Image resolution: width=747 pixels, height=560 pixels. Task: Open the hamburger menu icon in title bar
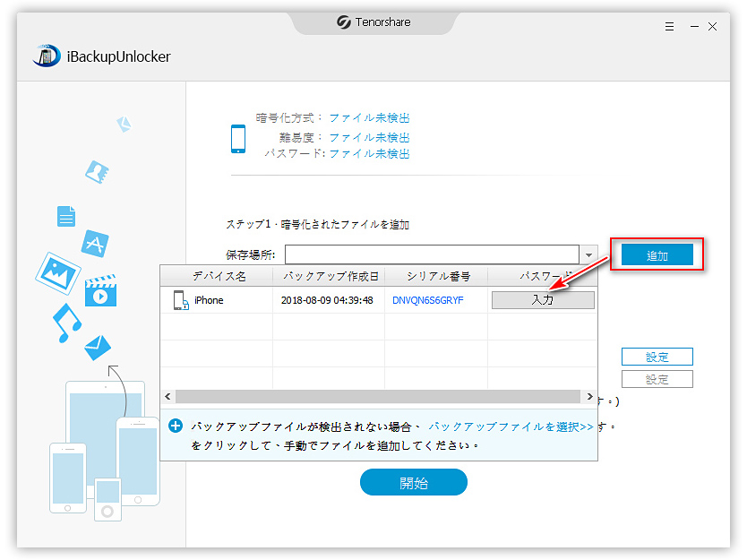point(669,27)
